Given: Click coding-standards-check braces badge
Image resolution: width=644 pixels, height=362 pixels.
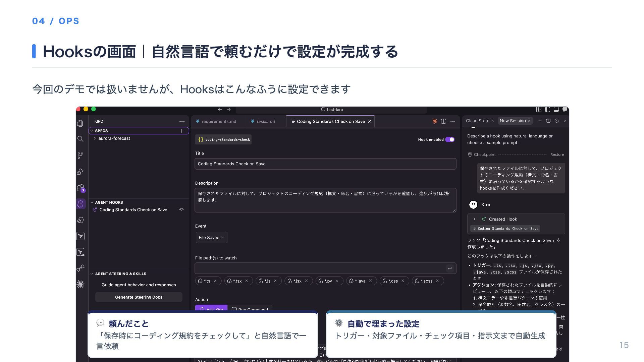Looking at the screenshot, I should pyautogui.click(x=223, y=139).
